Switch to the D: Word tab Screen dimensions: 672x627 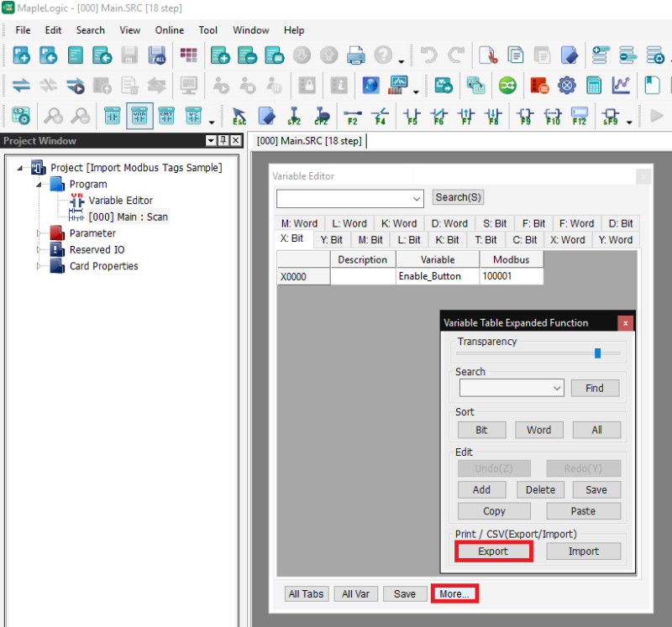pyautogui.click(x=449, y=223)
